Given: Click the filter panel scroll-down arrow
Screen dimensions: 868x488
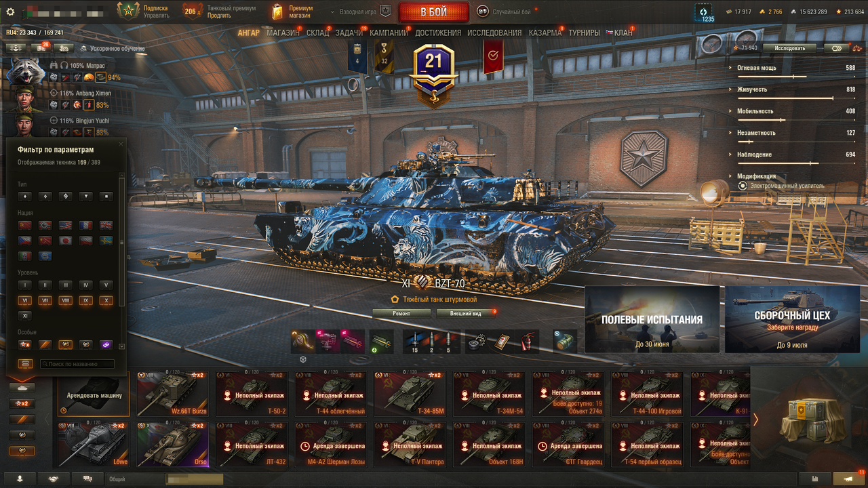Looking at the screenshot, I should click(x=121, y=346).
